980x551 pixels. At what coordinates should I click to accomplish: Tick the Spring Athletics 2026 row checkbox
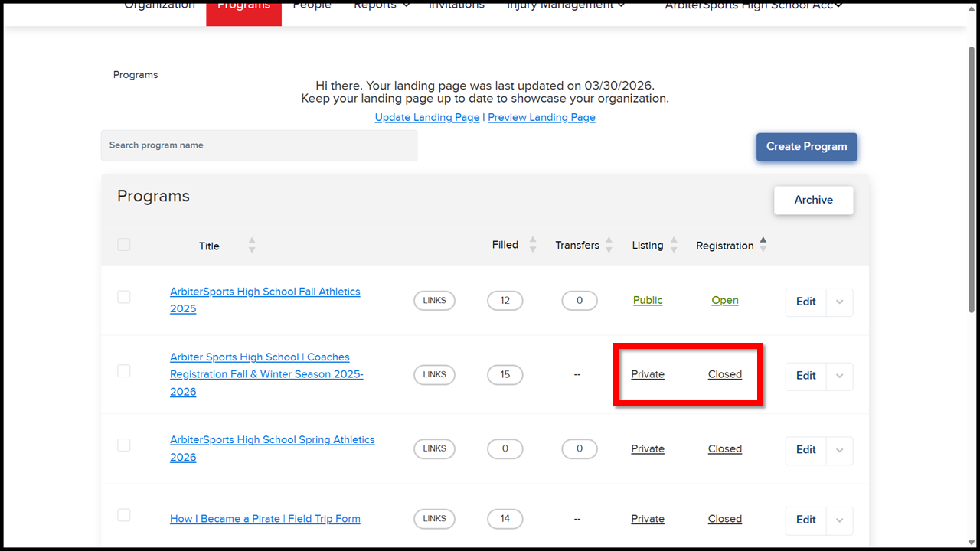(124, 445)
